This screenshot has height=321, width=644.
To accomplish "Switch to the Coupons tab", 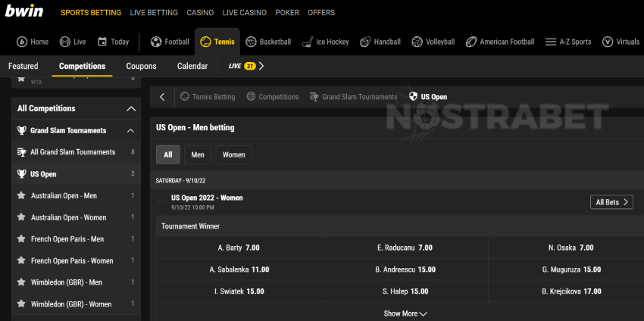I will click(141, 66).
